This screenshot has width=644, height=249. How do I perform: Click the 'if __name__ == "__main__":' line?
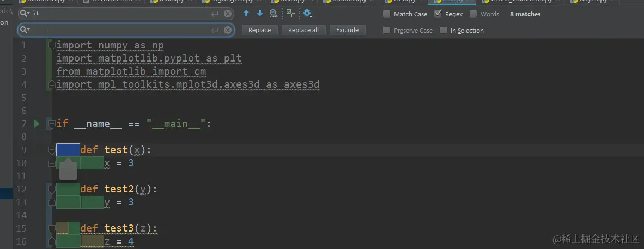click(x=133, y=124)
